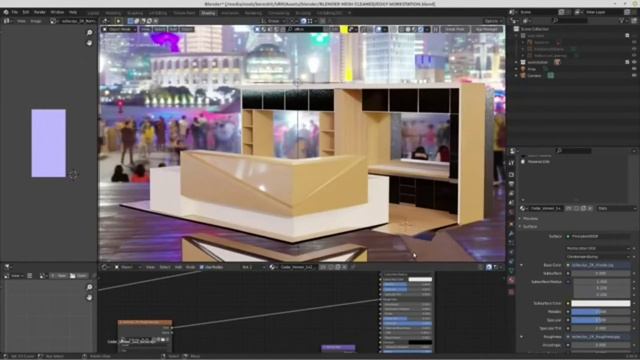The width and height of the screenshot is (640, 360).
Task: Open 3D viewport Object menu
Action: [187, 29]
